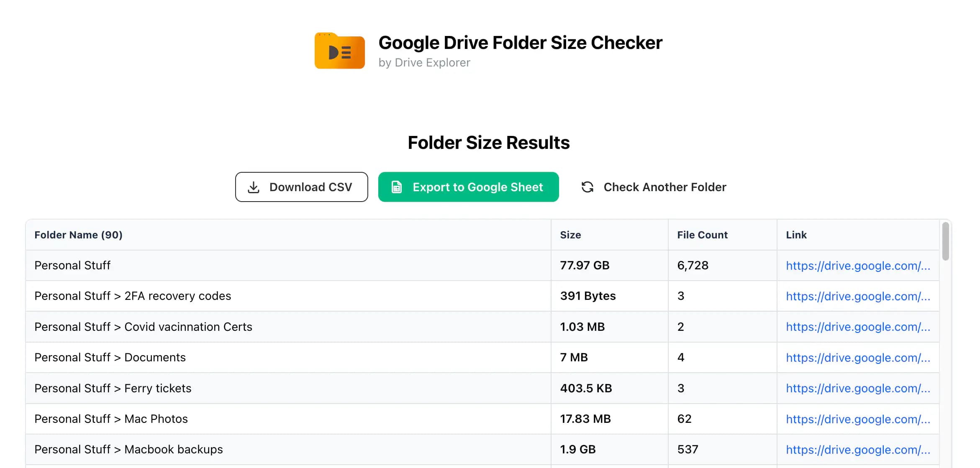The width and height of the screenshot is (980, 468).
Task: Click the 6,728 file count value
Action: [x=693, y=265]
